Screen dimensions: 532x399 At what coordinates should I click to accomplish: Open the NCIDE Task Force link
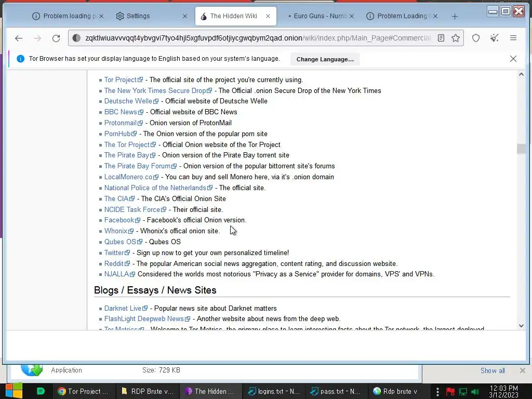(x=136, y=210)
